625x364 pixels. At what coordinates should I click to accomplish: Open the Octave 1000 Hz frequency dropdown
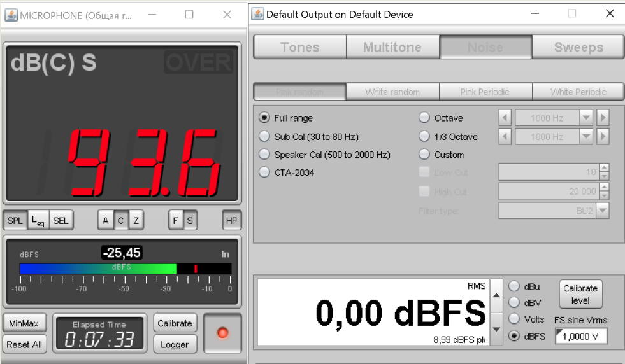[x=586, y=118]
